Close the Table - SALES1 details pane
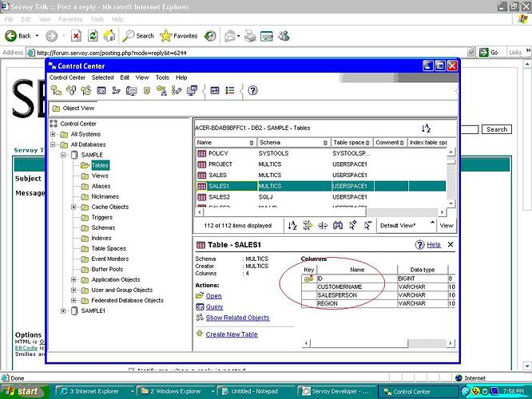Screen dimensions: 532x399 451,244
